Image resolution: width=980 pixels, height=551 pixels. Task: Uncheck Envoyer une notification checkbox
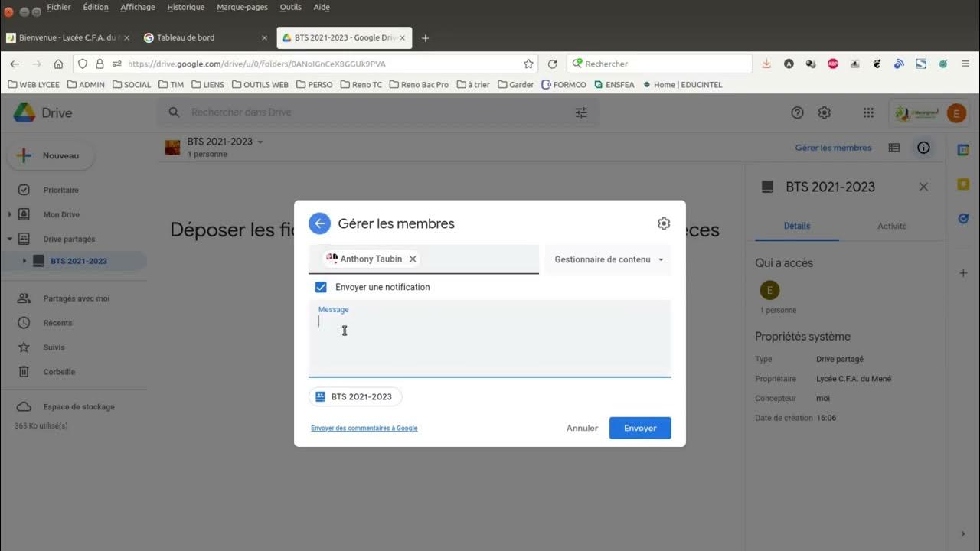point(321,287)
